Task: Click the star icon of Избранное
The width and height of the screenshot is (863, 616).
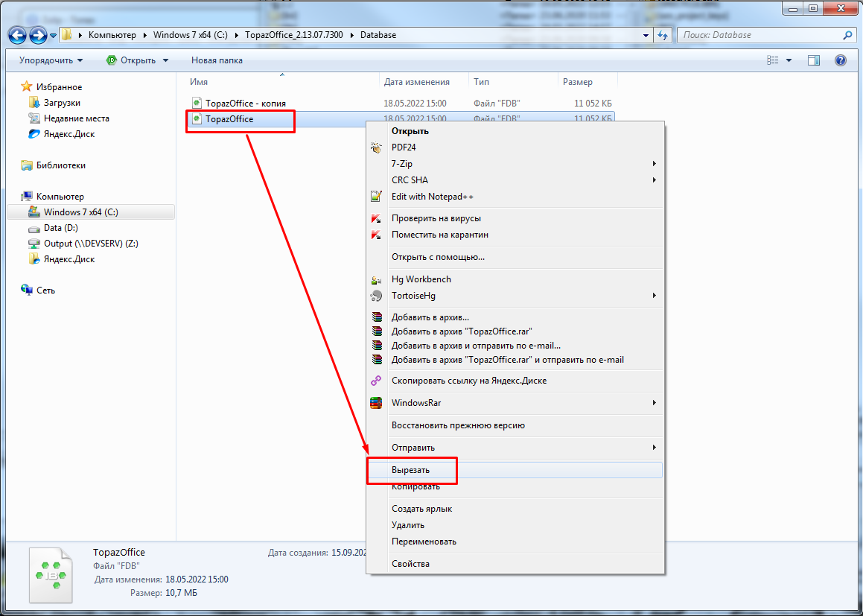Action: [26, 87]
